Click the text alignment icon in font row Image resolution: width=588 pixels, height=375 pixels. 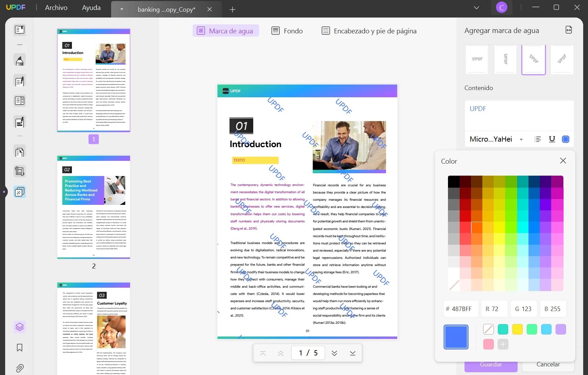point(538,139)
